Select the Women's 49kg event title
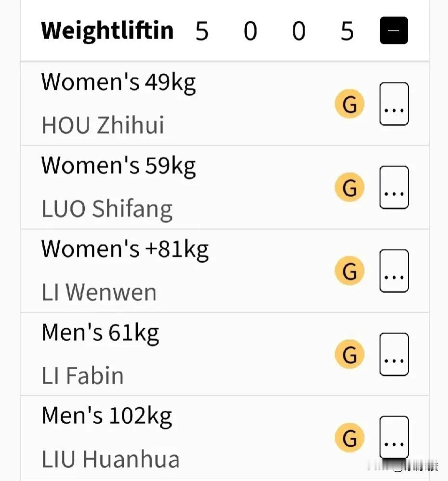Screen dimensions: 448x481 pyautogui.click(x=119, y=83)
